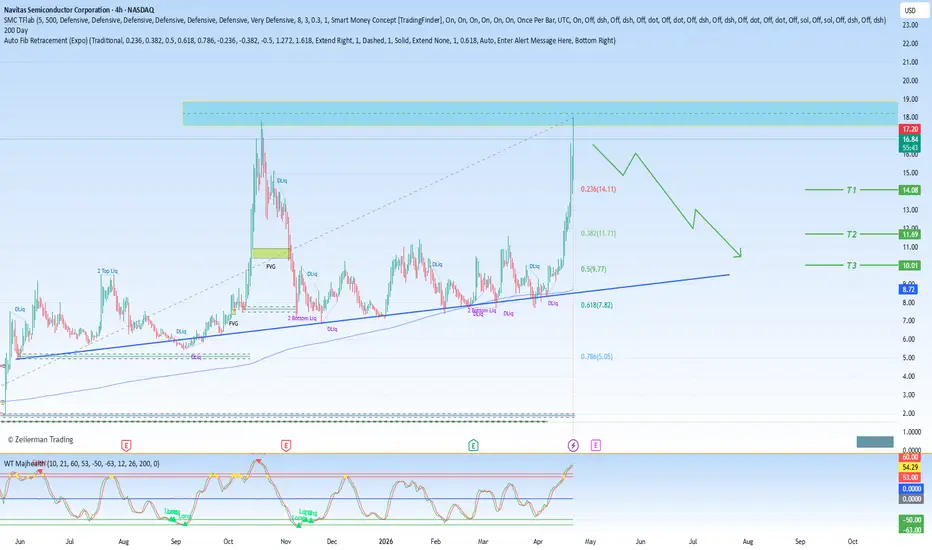
Task: Click the 11.69 T2 price label
Action: pyautogui.click(x=910, y=235)
